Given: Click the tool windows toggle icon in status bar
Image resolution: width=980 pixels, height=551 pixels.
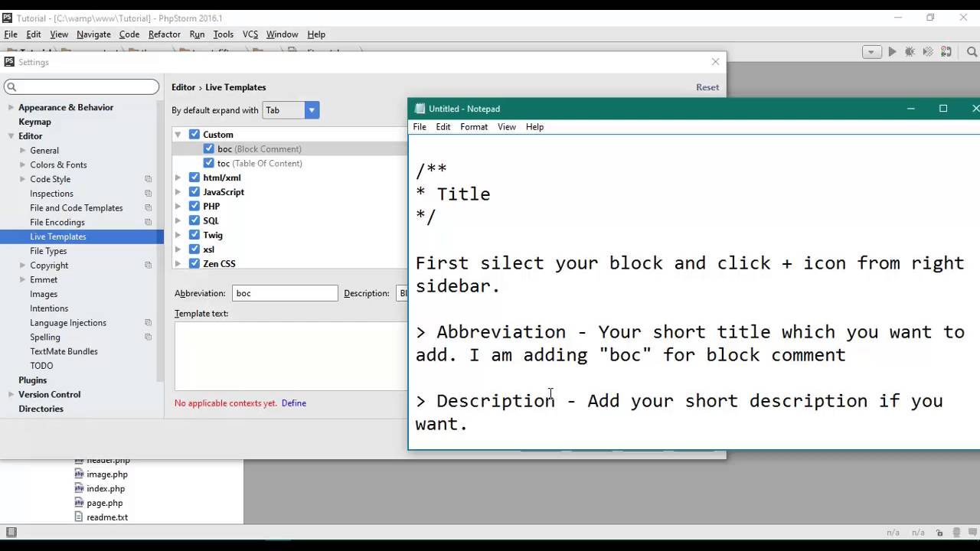Looking at the screenshot, I should 11,532.
